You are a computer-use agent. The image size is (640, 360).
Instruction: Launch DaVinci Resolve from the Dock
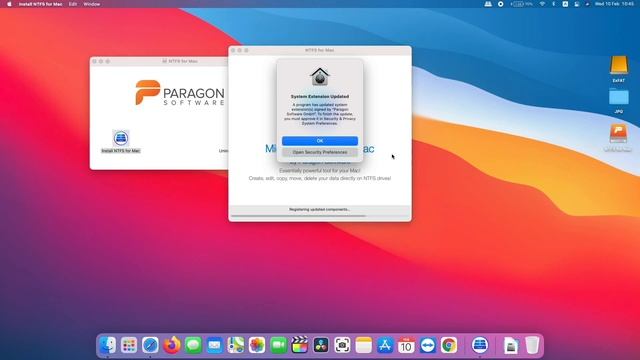click(x=321, y=345)
